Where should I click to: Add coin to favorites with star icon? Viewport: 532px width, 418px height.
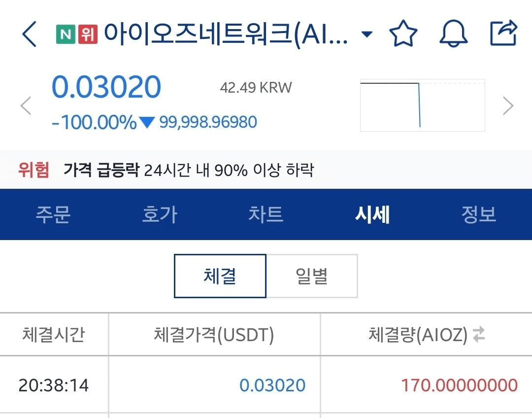click(403, 34)
